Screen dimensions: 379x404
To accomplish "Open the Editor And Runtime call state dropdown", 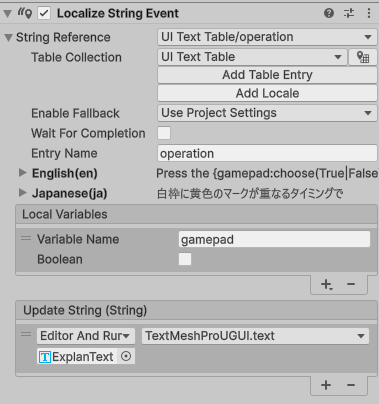I will coord(86,336).
